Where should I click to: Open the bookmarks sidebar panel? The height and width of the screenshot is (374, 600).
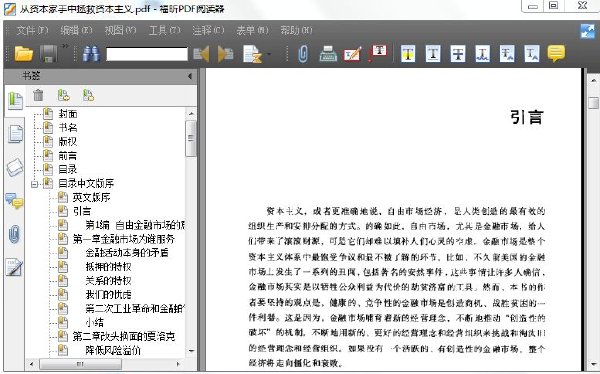coord(15,101)
